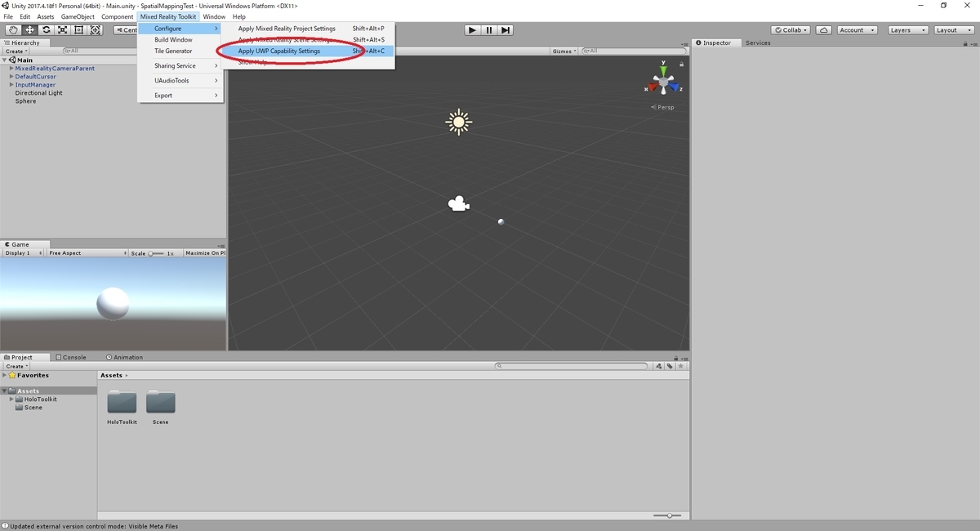Open the HoloToolkit folder thumbnail
The height and width of the screenshot is (531, 980).
click(122, 402)
